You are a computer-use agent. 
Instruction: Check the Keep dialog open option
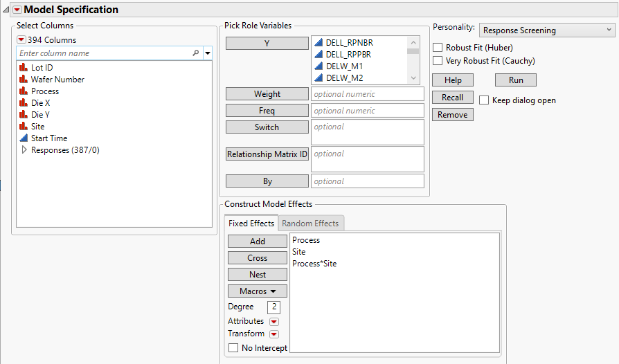click(484, 100)
